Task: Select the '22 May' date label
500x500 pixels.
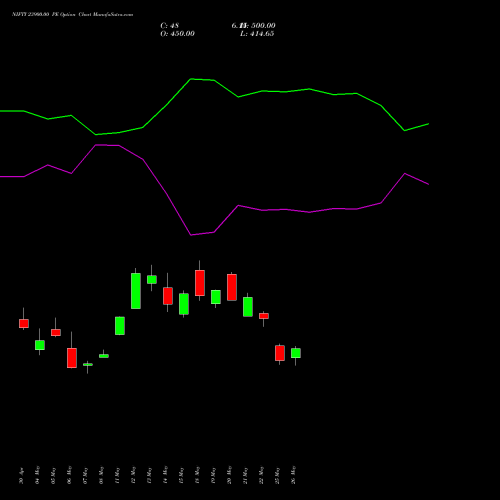Action: click(262, 475)
